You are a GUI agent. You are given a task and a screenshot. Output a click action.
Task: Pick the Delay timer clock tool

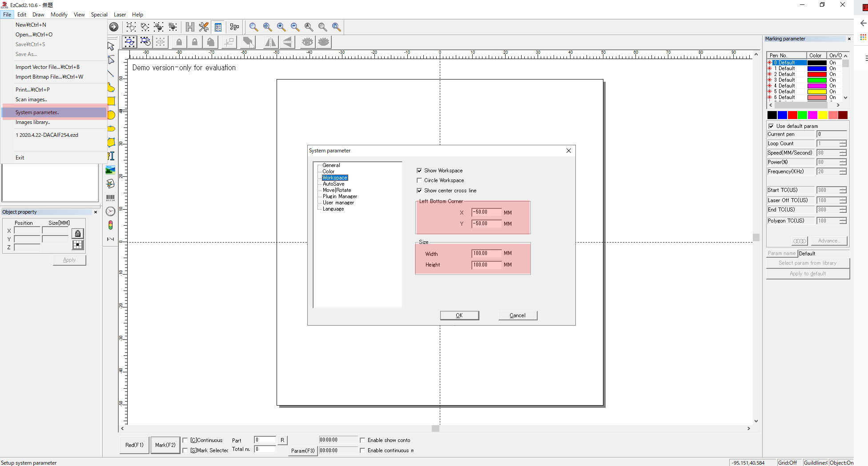coord(111,211)
